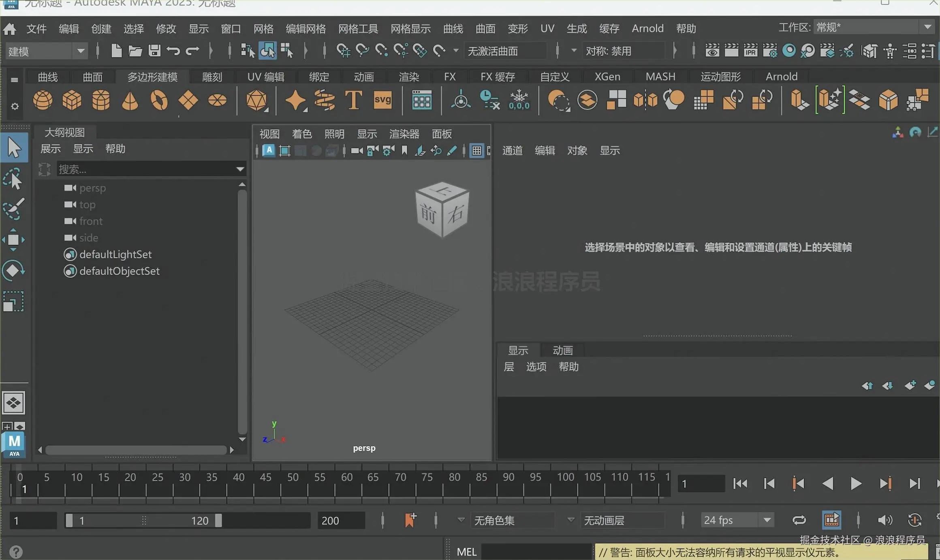Screen dimensions: 940x560
Task: Open the workspace dropdown showing 常规*
Action: 927,27
